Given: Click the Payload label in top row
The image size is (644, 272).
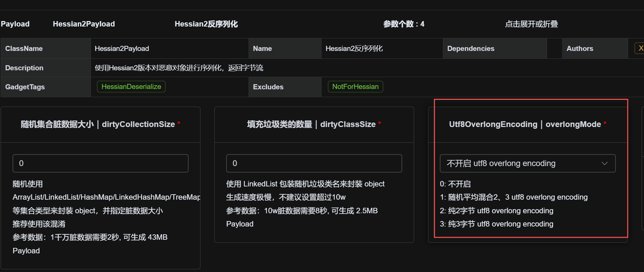Looking at the screenshot, I should (15, 24).
